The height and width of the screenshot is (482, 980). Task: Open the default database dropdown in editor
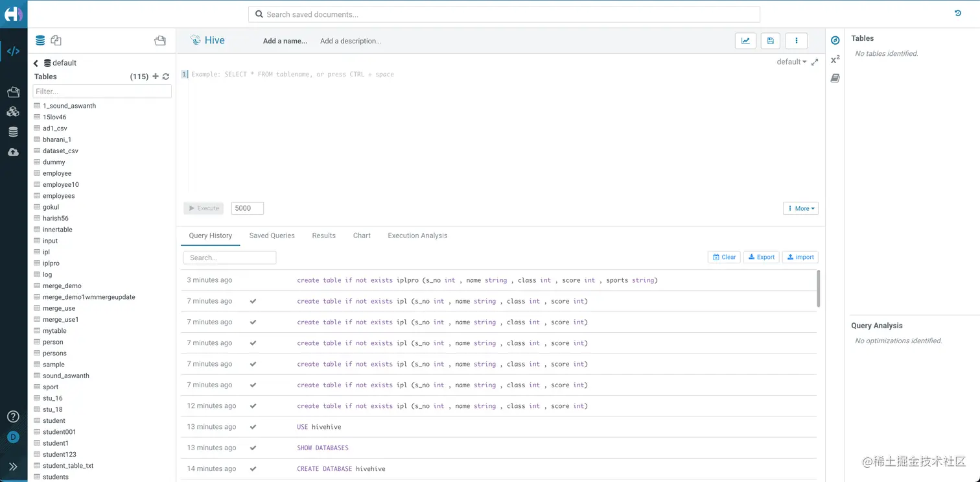tap(792, 62)
